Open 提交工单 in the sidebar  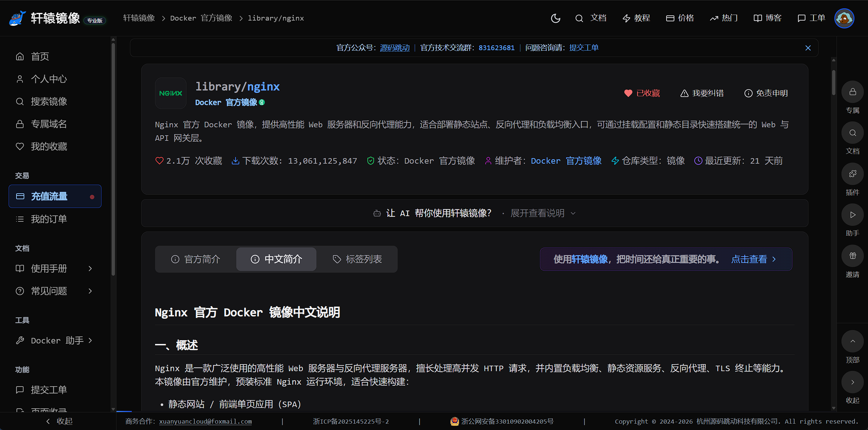tap(55, 390)
